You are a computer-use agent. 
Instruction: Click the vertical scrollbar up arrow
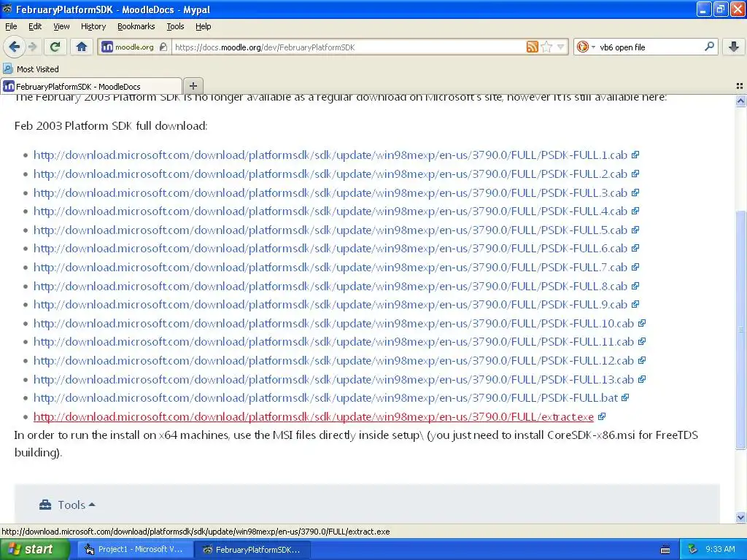(x=740, y=101)
